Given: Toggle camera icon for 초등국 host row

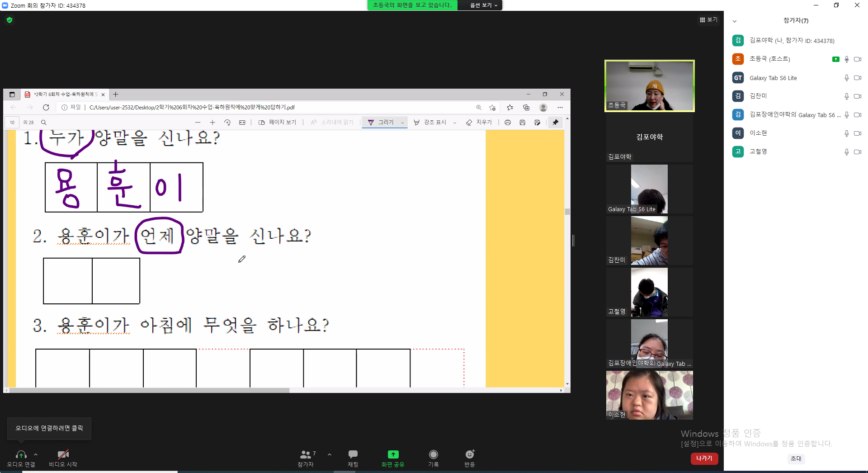Looking at the screenshot, I should [x=858, y=59].
